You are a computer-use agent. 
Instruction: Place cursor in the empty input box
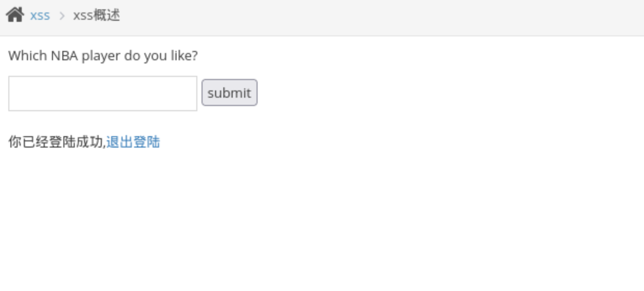tap(103, 94)
